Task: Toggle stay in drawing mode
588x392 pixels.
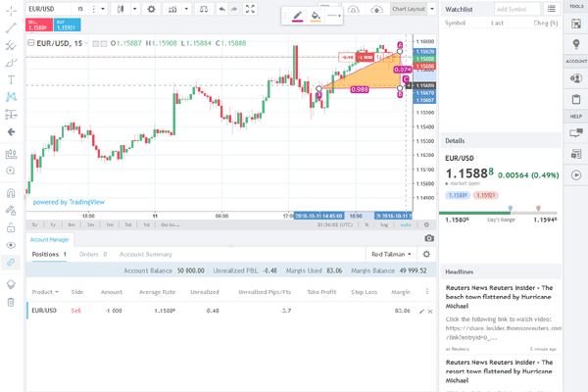Action: tap(11, 211)
